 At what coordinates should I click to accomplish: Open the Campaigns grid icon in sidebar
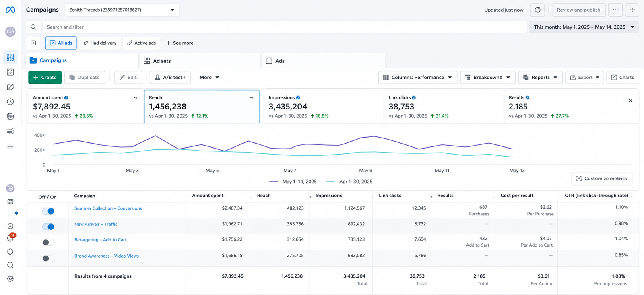[10, 57]
